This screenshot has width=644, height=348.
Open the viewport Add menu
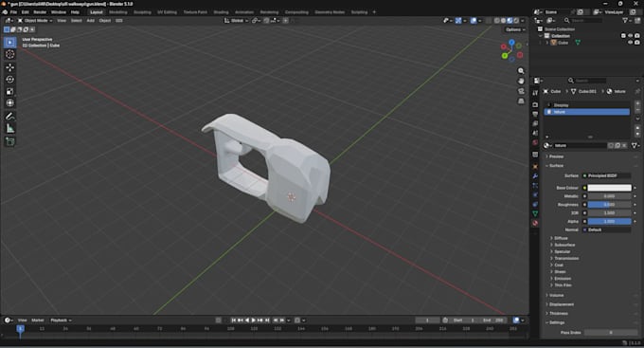point(90,21)
